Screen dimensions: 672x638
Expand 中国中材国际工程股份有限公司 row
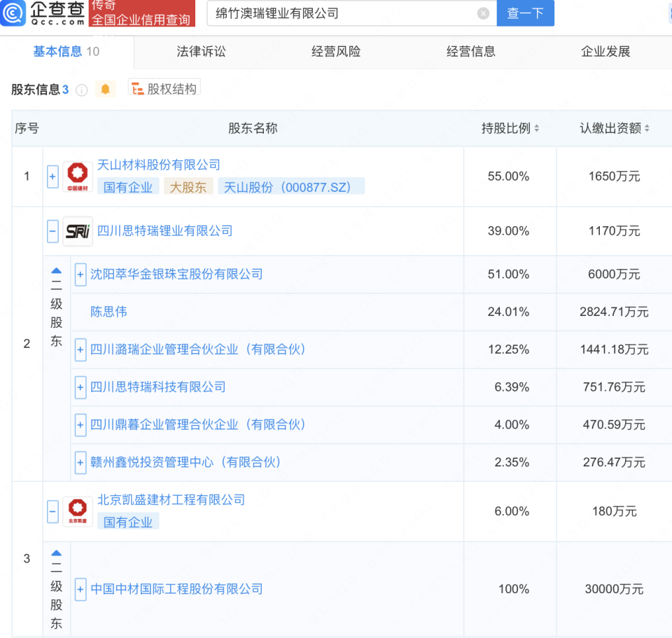click(80, 590)
